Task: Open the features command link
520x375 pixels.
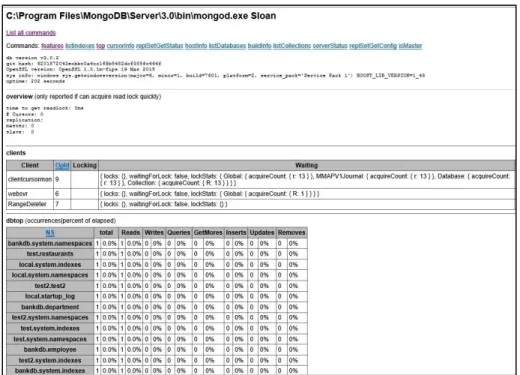Action: tap(52, 46)
